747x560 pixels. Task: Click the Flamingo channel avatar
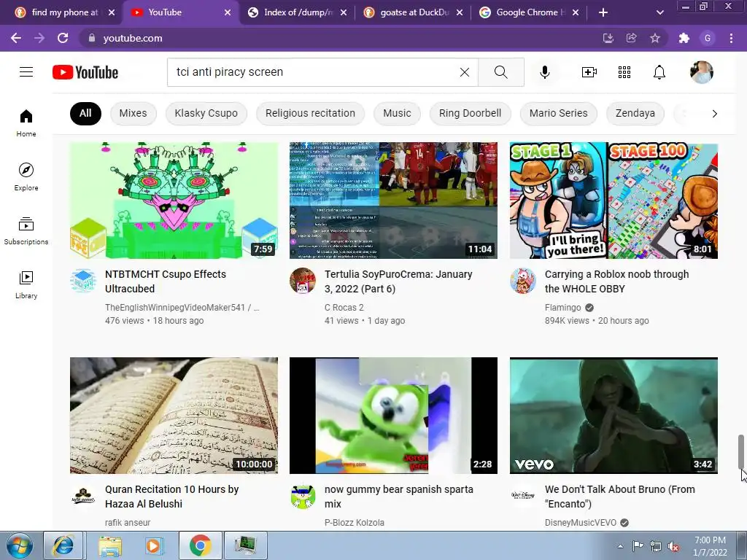(x=522, y=281)
